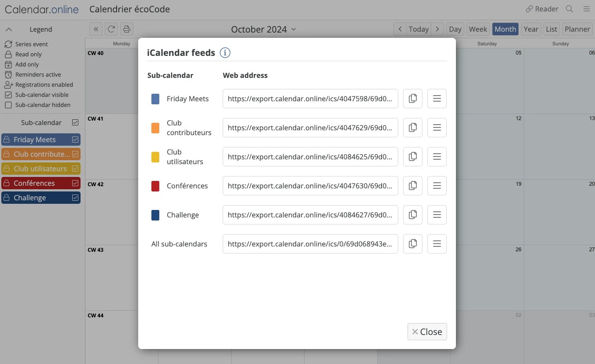Toggle the Sub-calendar master checkbox
The width and height of the screenshot is (595, 364).
pos(75,122)
